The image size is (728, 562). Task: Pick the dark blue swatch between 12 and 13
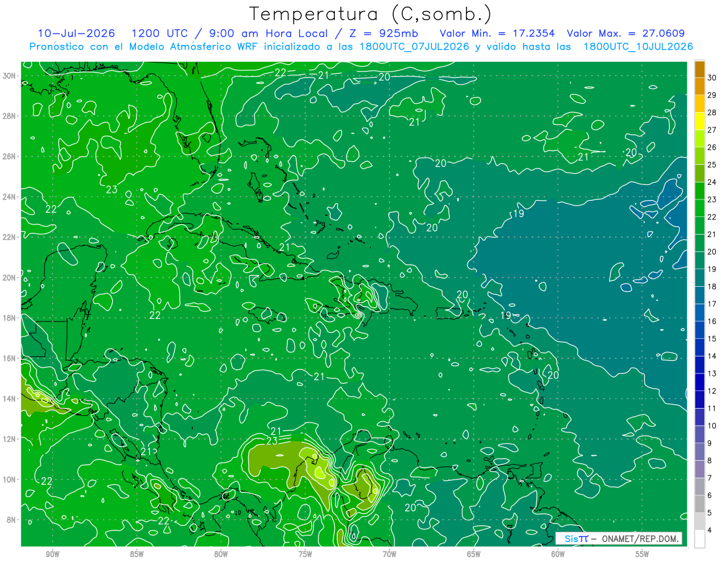coord(699,382)
